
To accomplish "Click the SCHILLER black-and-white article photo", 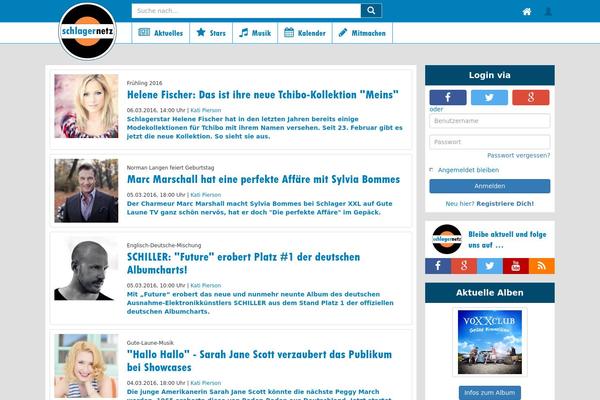I will pyautogui.click(x=86, y=269).
